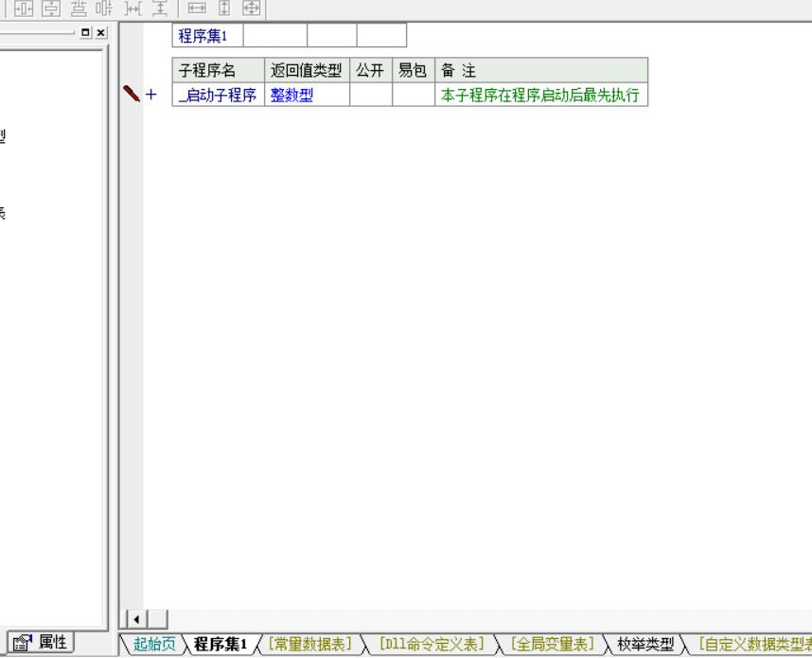Open the [全局变量表] tab
The height and width of the screenshot is (658, 812).
552,644
